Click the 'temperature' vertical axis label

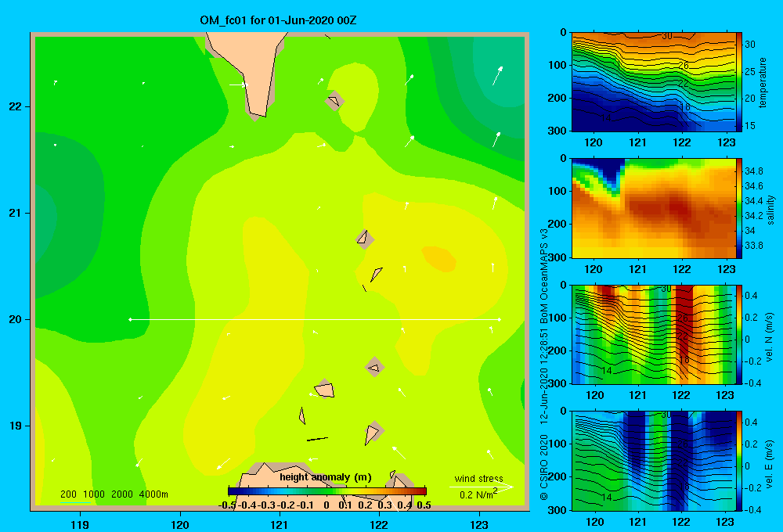point(763,82)
